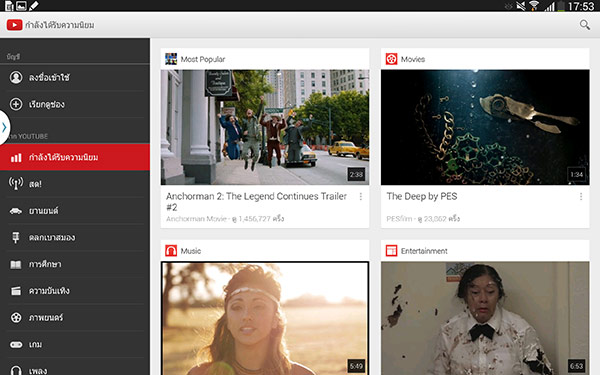Tap the muted sound status icon
The width and height of the screenshot is (600, 375).
[x=521, y=6]
